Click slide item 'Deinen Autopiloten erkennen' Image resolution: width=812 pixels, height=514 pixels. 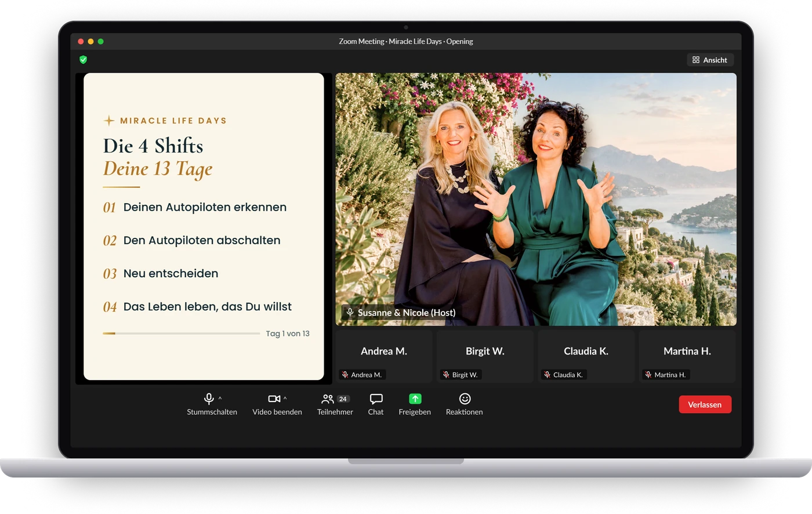click(205, 207)
